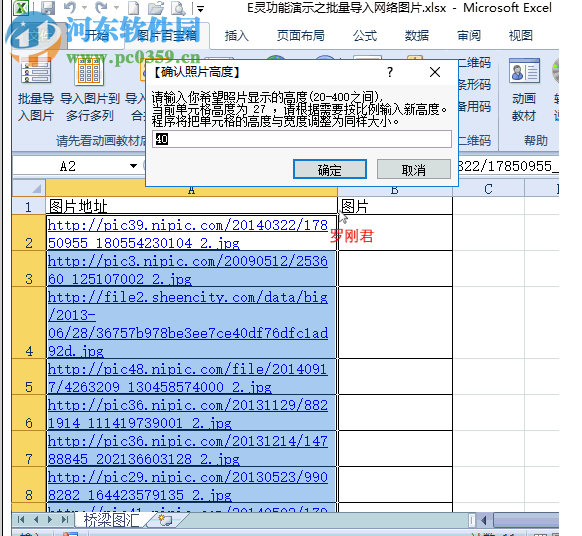Click cell B3 in the 图片 column
This screenshot has width=582, height=536.
point(395,268)
